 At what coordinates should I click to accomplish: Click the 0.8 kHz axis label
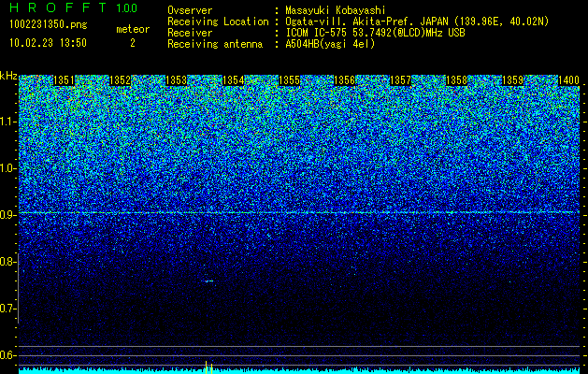click(x=8, y=262)
